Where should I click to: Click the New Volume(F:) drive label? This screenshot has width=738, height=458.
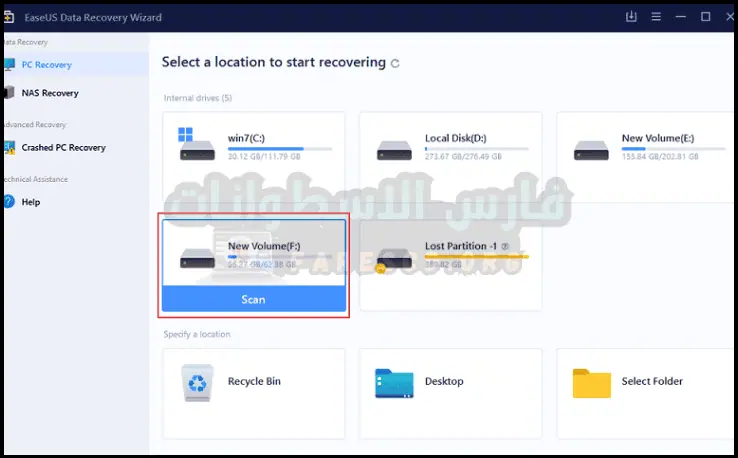264,245
